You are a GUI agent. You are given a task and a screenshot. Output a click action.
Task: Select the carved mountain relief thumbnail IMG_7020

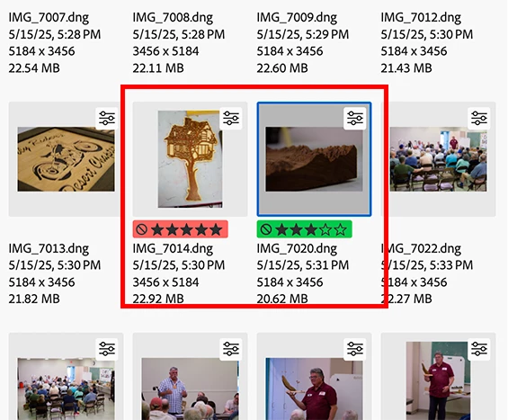pos(315,159)
